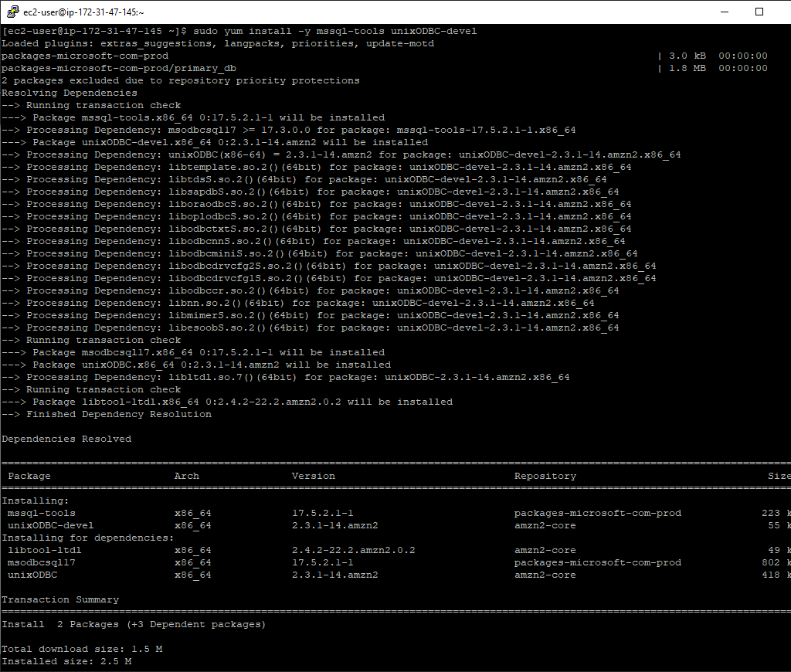The width and height of the screenshot is (791, 672).
Task: Click the libesoobS.so.2 dependency line
Action: click(311, 328)
